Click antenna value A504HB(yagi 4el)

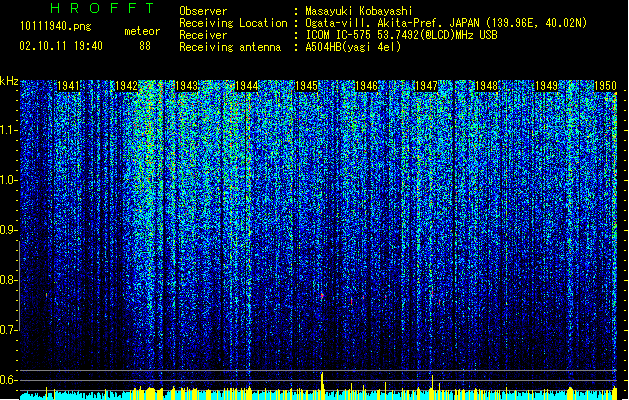pyautogui.click(x=353, y=47)
